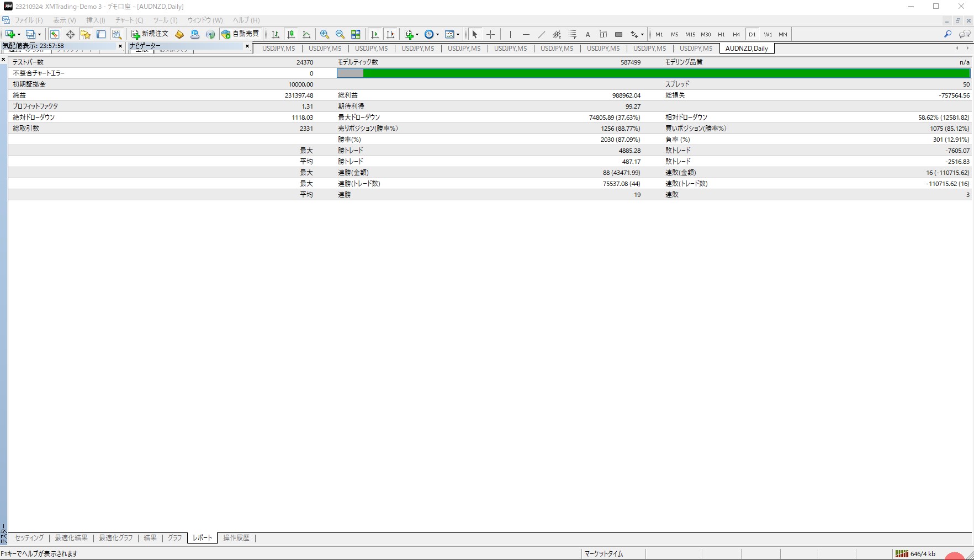
Task: Open the MetaEditor yellow book icon
Action: [x=179, y=34]
